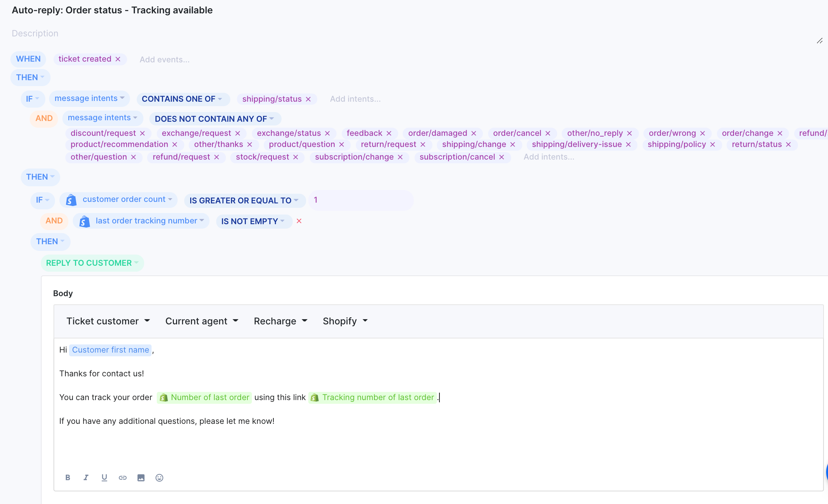828x504 pixels.
Task: Click the description resize handle icon
Action: pyautogui.click(x=819, y=41)
